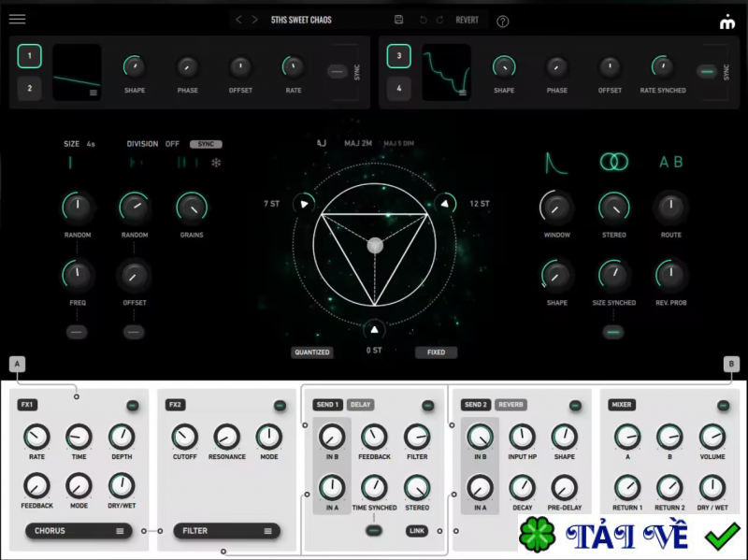This screenshot has height=560, width=748.
Task: Redo the last change
Action: coord(439,20)
